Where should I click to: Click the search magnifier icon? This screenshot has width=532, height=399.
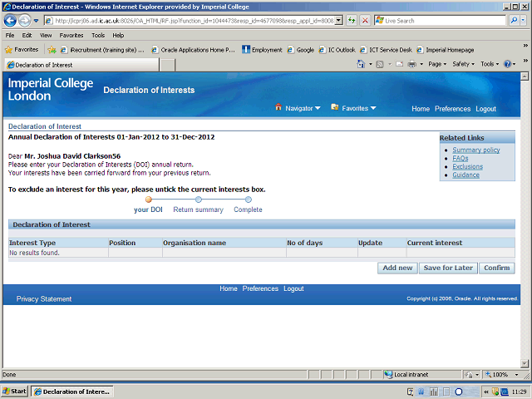pos(513,20)
